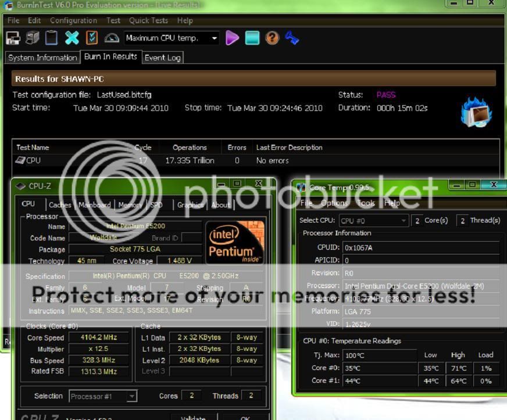507x420 pixels.
Task: Click the CPU test row icon
Action: (x=20, y=160)
